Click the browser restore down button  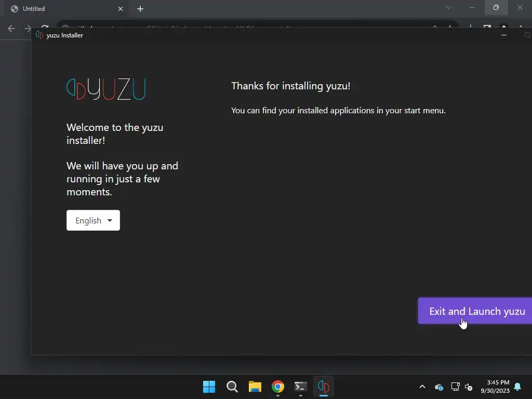pyautogui.click(x=496, y=7)
